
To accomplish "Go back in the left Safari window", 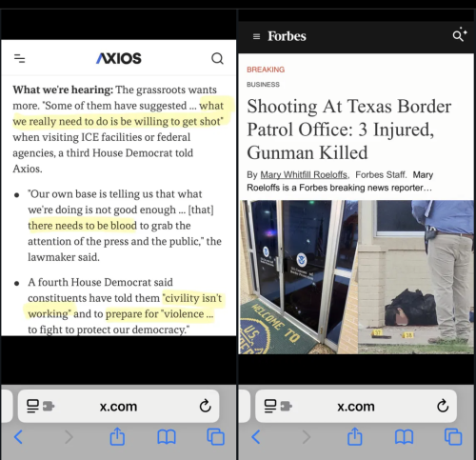I will pyautogui.click(x=18, y=437).
